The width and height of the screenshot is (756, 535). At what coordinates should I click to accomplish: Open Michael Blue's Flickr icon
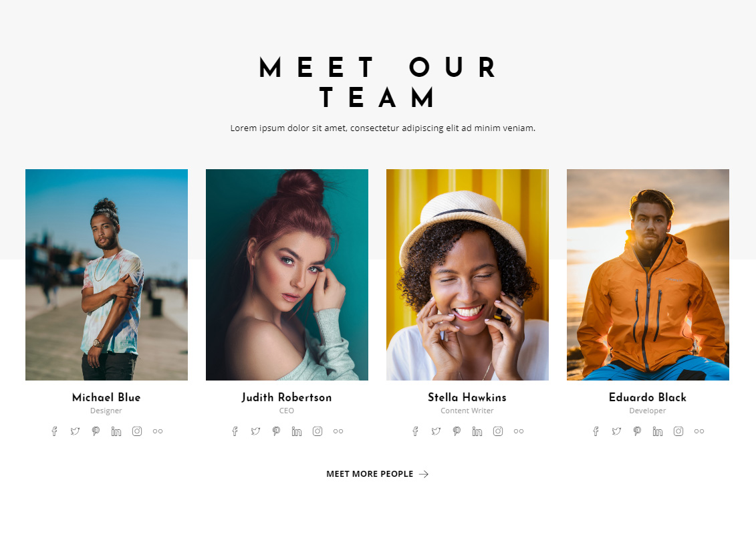(x=158, y=431)
